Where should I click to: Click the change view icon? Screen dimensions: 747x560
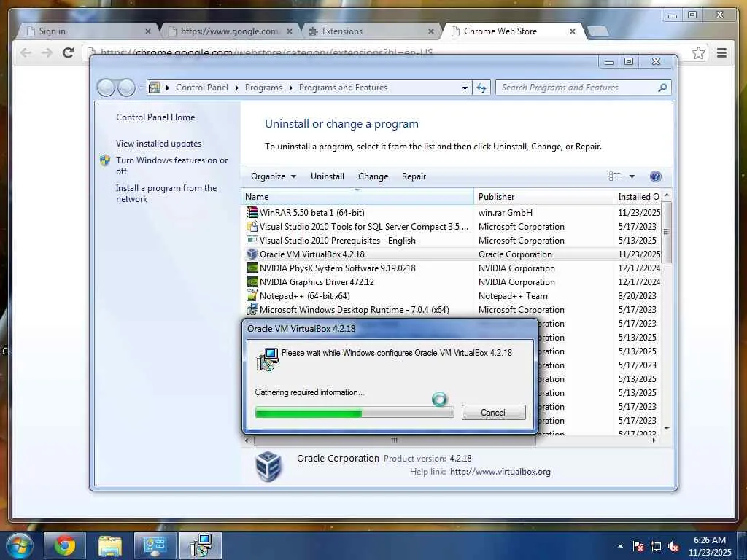pos(614,176)
